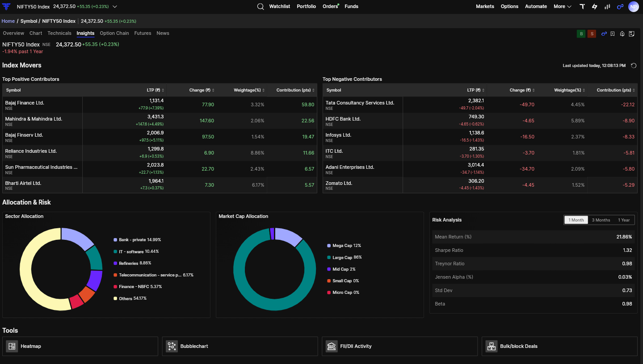Open the Heatmap tool
This screenshot has width=643, height=364.
(x=80, y=346)
